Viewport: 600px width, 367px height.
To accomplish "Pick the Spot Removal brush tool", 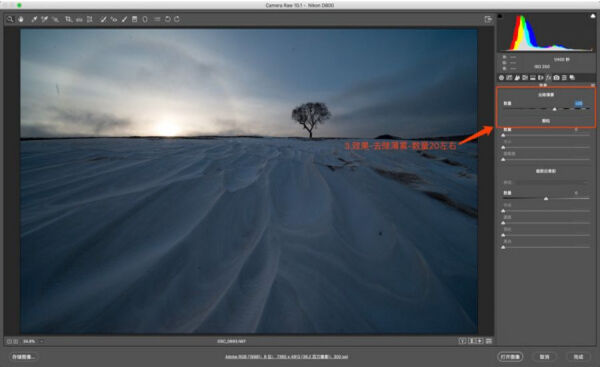I will tap(103, 19).
